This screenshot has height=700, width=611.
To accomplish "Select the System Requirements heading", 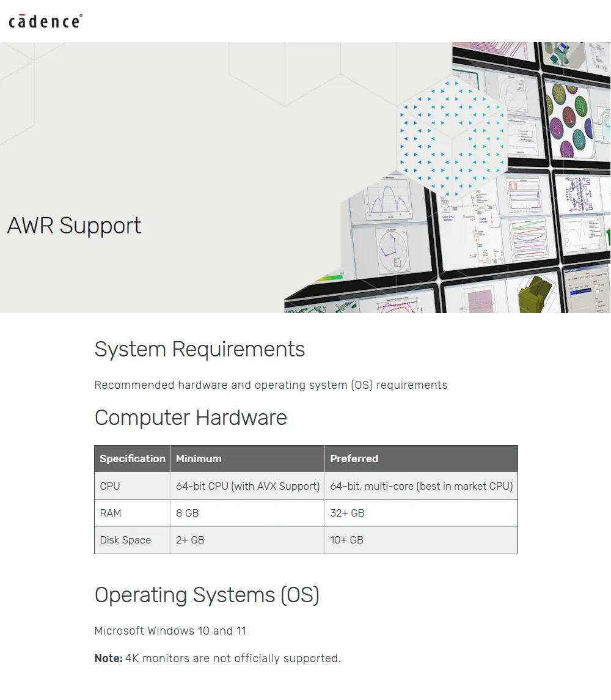I will coord(199,349).
